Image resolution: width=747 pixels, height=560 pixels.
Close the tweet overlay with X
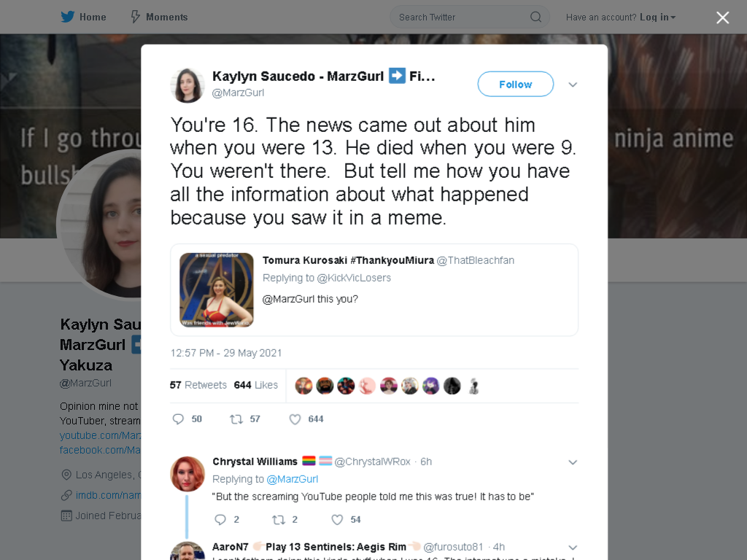coord(722,17)
